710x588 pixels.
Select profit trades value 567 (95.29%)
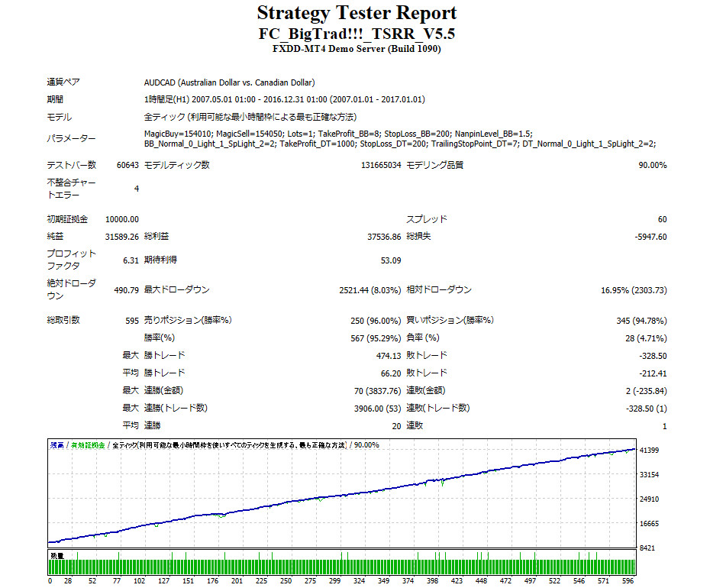point(376,338)
